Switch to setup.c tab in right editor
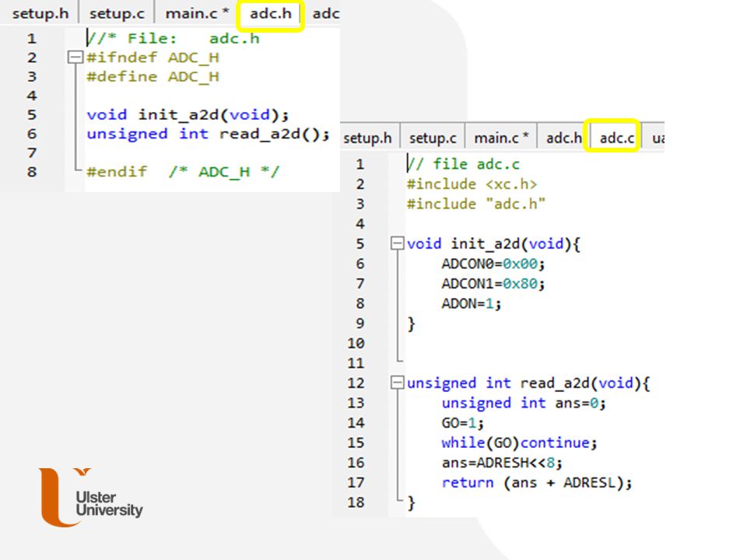 (x=433, y=138)
